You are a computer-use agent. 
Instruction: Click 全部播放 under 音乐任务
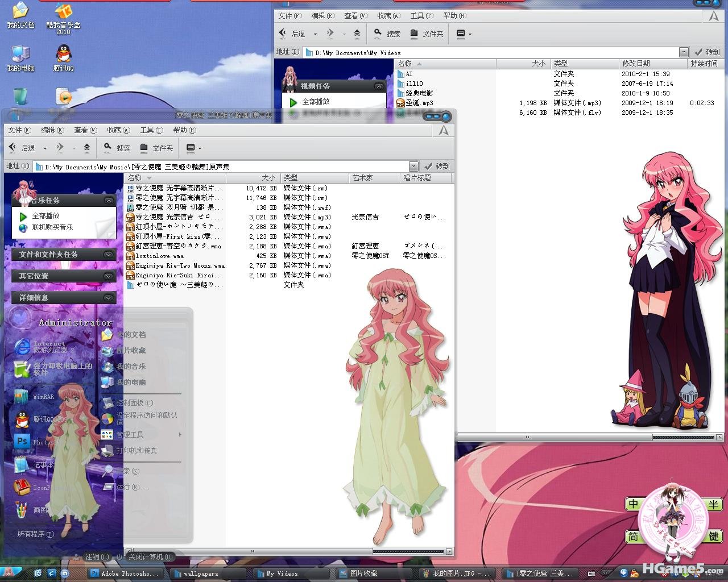pos(39,217)
